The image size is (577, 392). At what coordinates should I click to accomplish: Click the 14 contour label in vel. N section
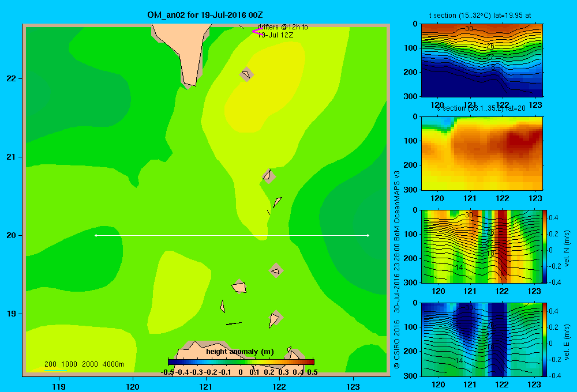click(x=459, y=267)
